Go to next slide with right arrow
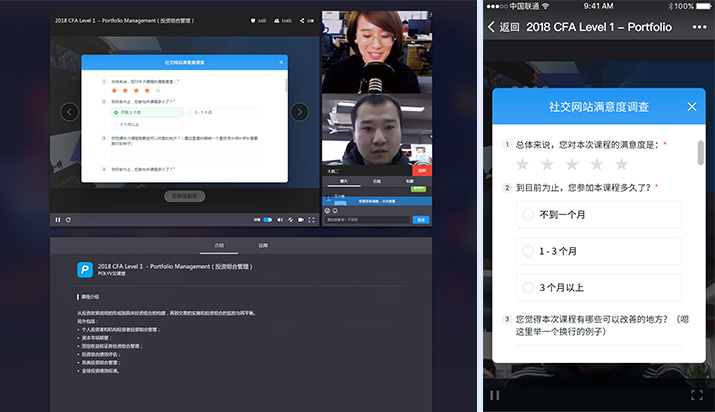The width and height of the screenshot is (715, 412). pos(299,112)
